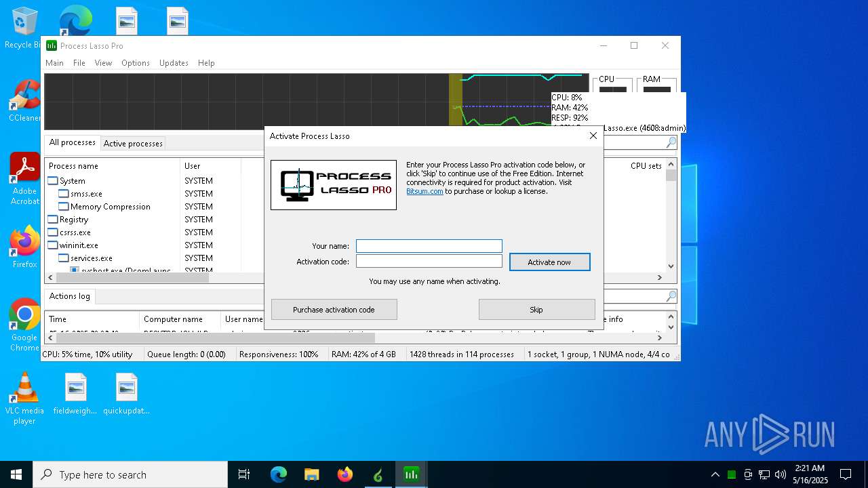This screenshot has height=488, width=868.
Task: Open File Explorer from the taskbar
Action: click(x=312, y=474)
